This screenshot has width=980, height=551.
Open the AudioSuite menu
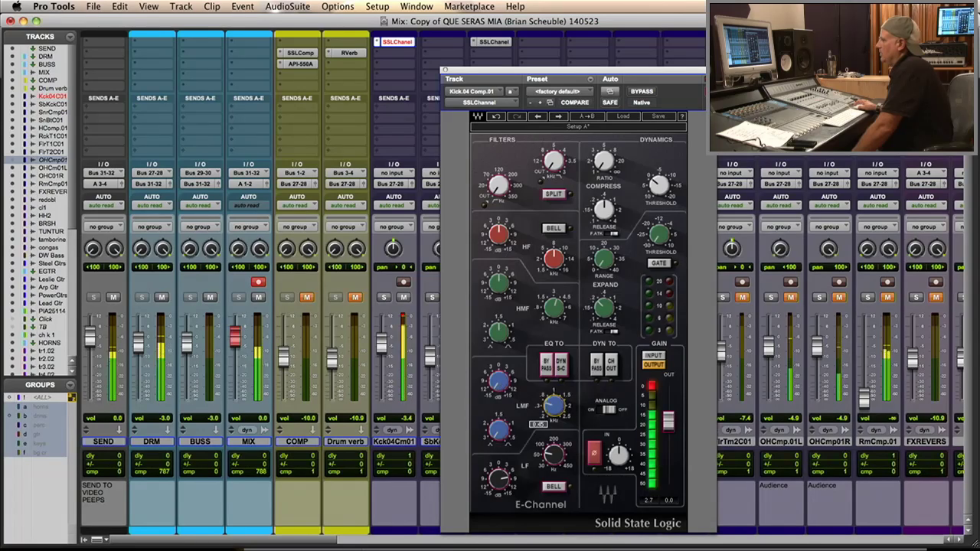[287, 6]
